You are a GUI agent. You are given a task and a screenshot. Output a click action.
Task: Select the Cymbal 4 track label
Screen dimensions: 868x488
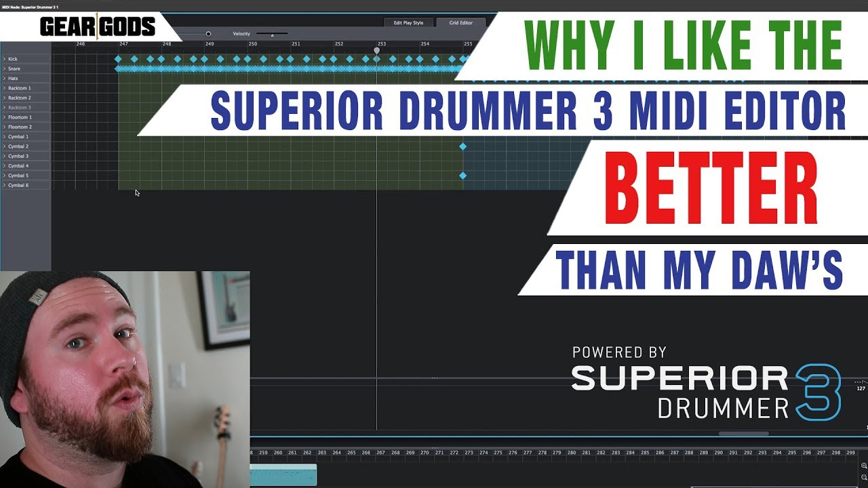(18, 166)
